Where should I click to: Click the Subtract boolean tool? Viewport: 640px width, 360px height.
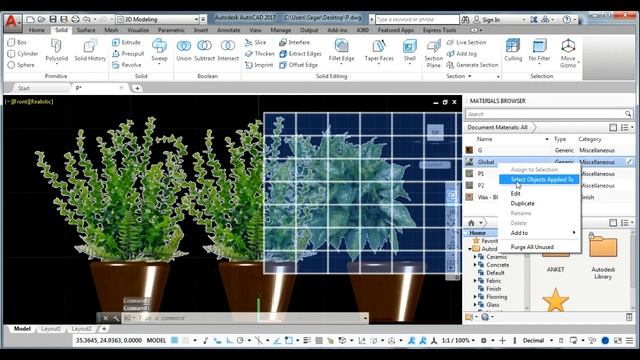click(x=204, y=51)
